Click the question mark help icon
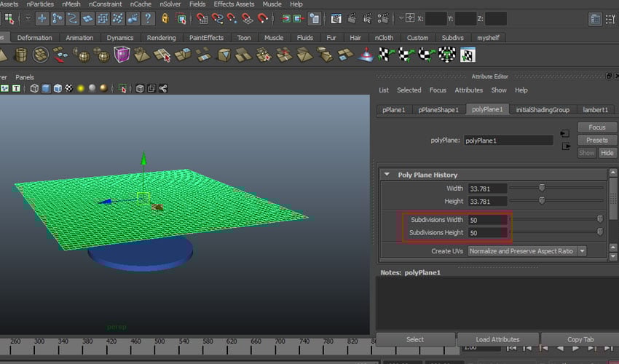 pyautogui.click(x=148, y=19)
